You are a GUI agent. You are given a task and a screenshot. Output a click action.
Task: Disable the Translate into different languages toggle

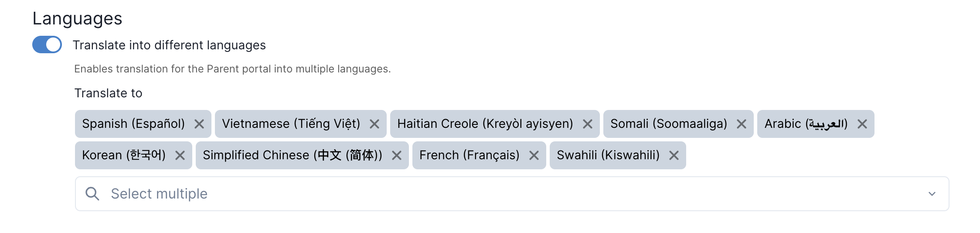47,45
